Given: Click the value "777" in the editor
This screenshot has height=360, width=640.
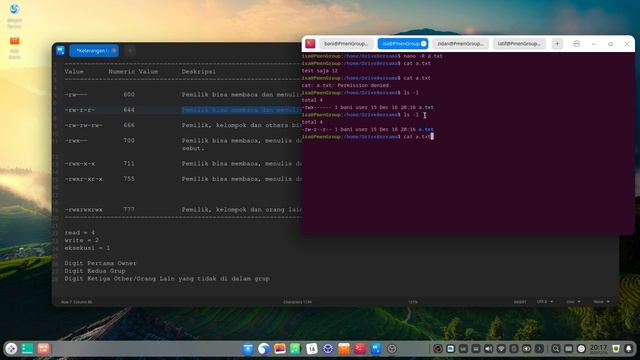Looking at the screenshot, I should pyautogui.click(x=129, y=209).
